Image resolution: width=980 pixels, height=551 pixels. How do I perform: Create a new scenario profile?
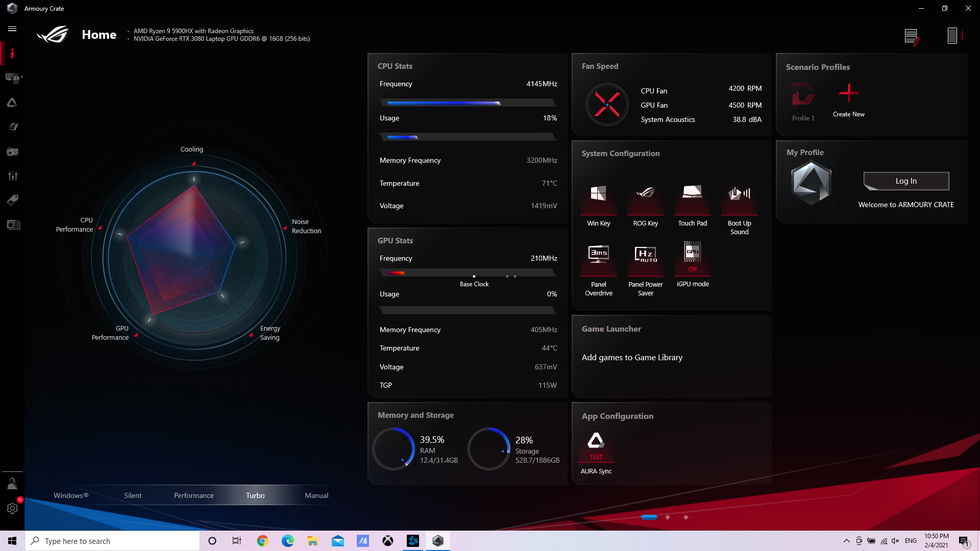848,100
